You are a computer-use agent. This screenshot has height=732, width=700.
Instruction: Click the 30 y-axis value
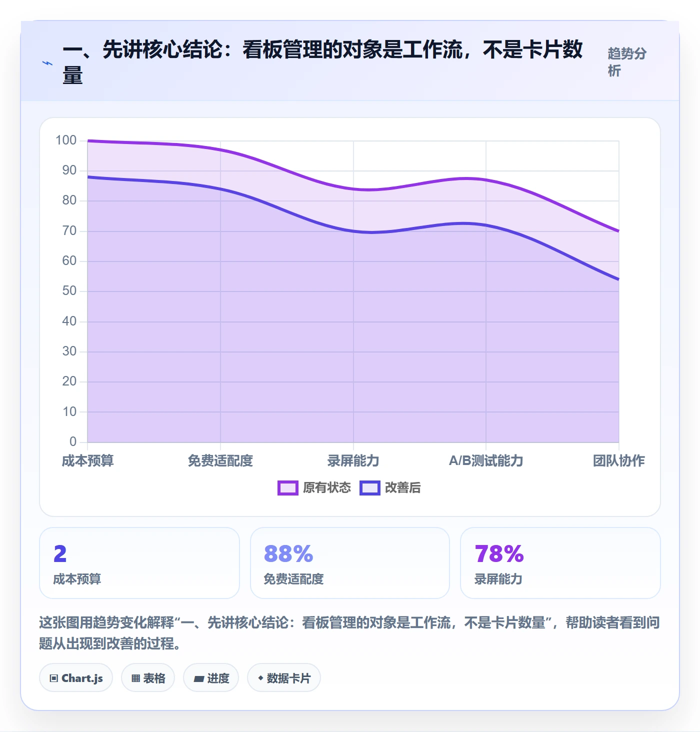69,351
